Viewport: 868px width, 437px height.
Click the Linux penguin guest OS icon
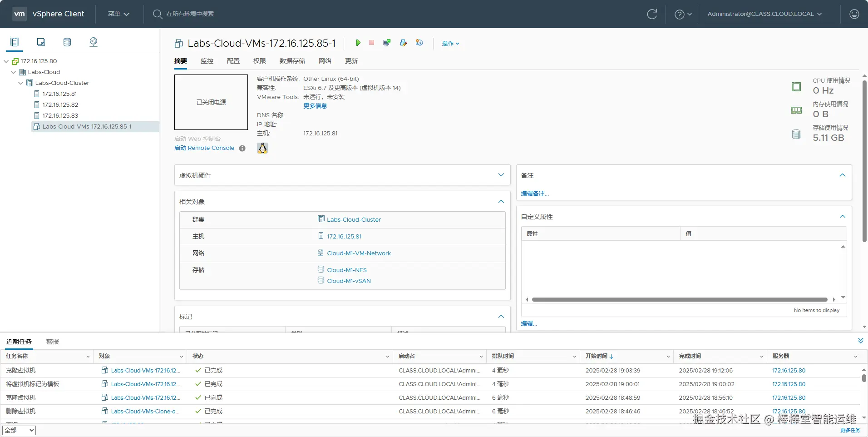[262, 148]
